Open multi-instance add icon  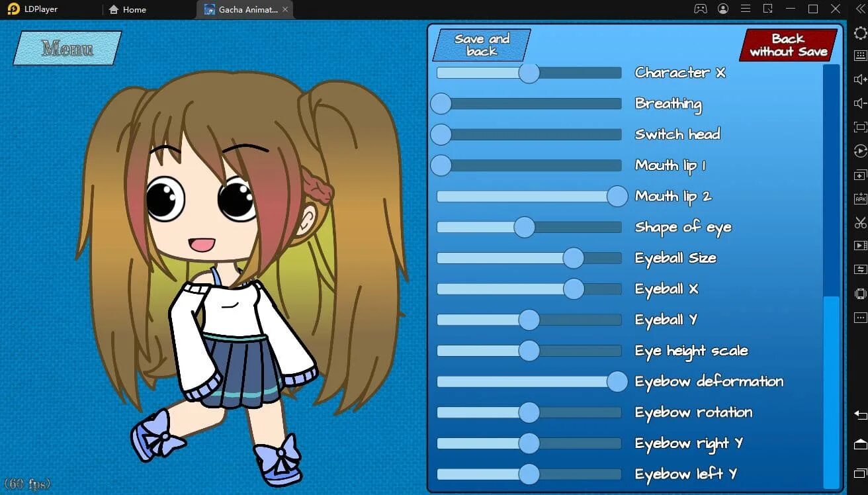pyautogui.click(x=860, y=175)
